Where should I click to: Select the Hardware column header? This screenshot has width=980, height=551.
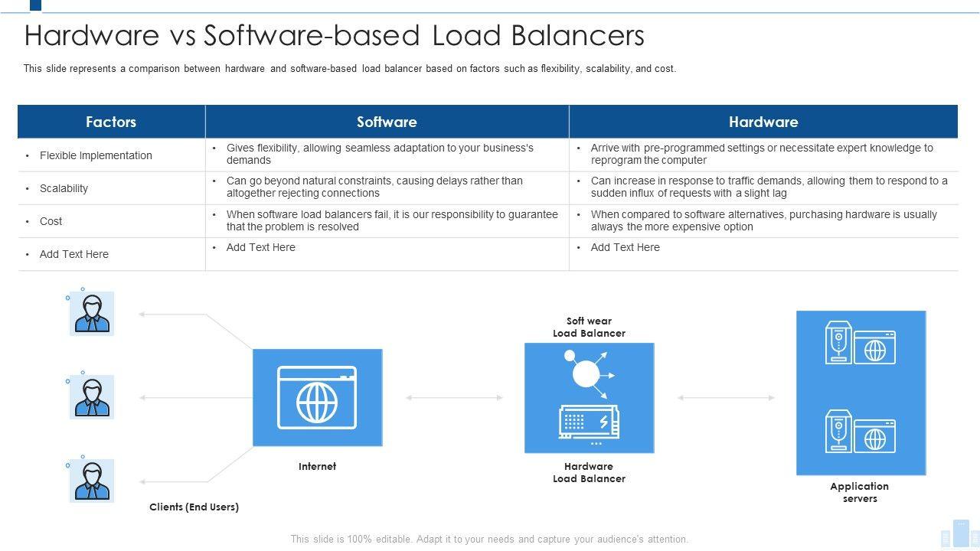[x=763, y=122]
